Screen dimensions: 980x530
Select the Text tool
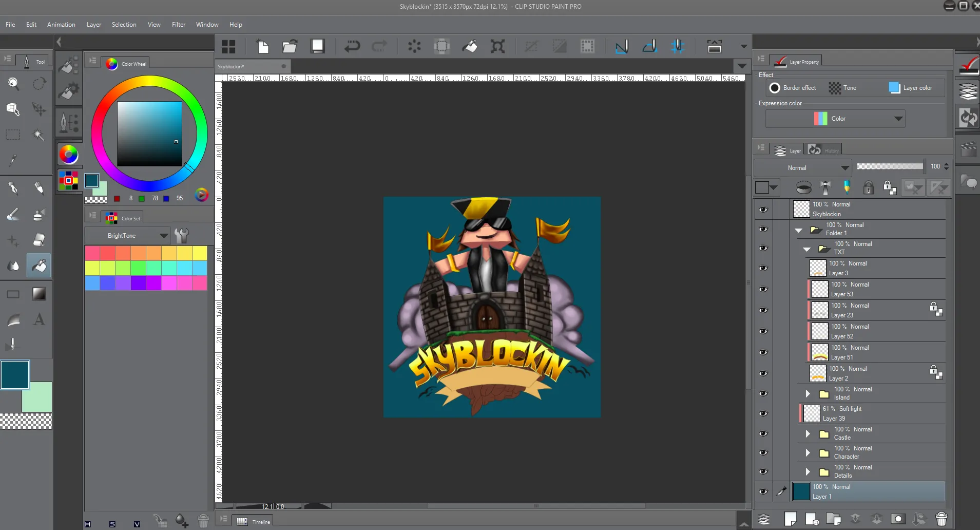coord(39,319)
